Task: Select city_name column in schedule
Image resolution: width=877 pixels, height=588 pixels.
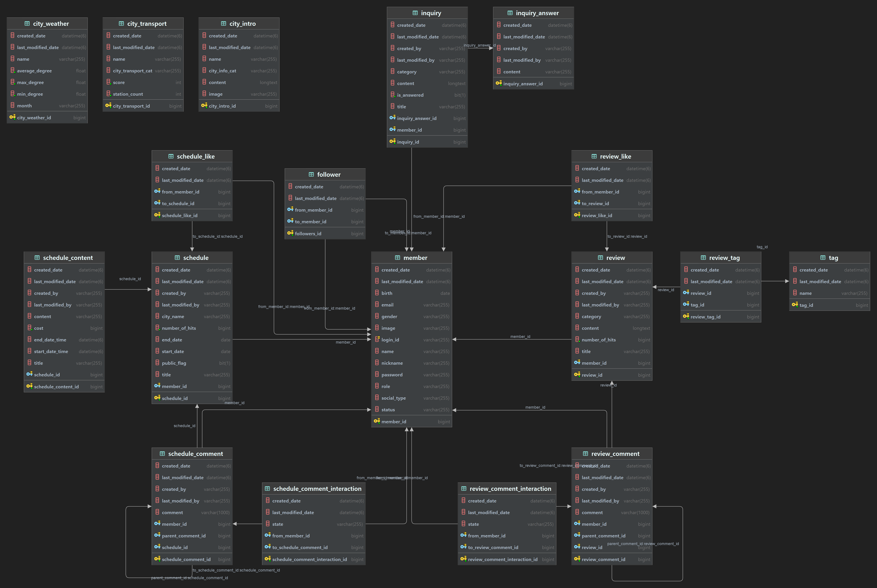Action: [192, 316]
